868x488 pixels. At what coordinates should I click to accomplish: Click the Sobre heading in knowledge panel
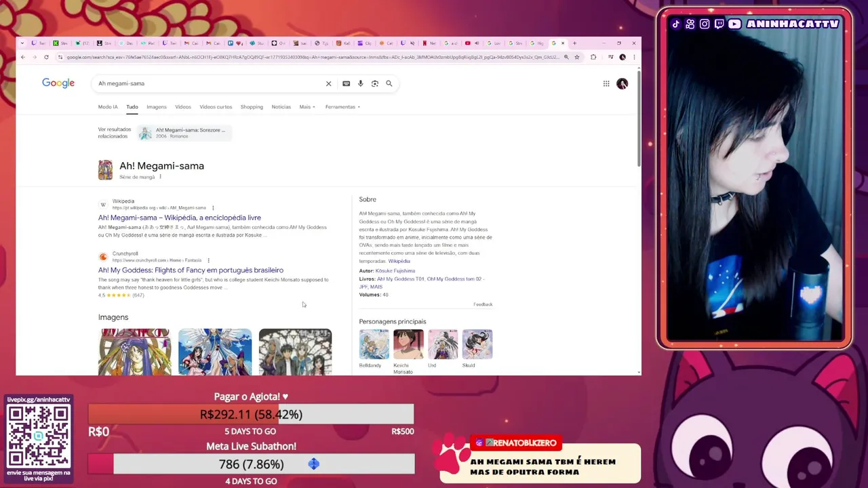pos(368,199)
